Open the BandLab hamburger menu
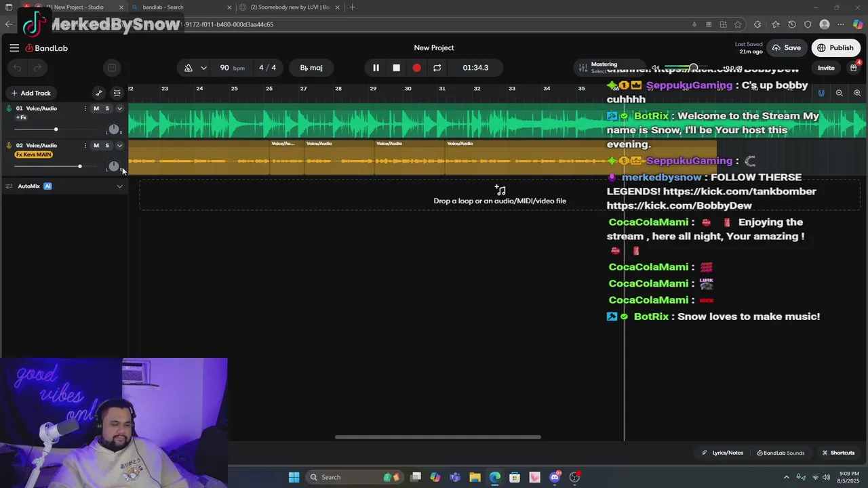The image size is (868, 488). (14, 48)
